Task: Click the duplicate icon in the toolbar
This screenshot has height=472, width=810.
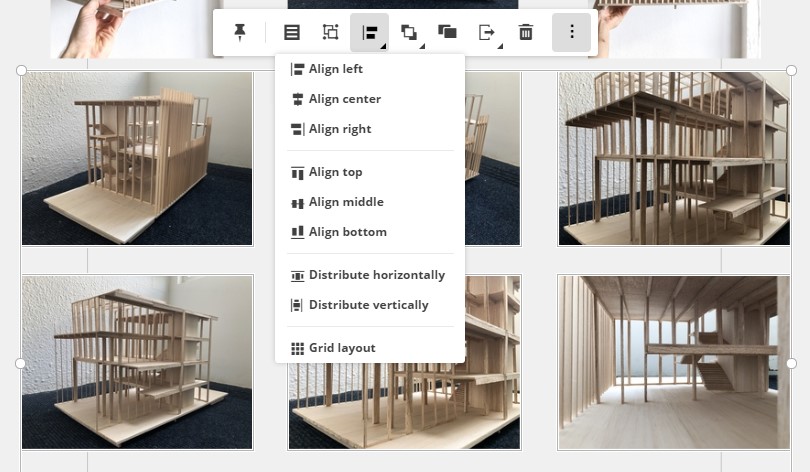Action: 447,32
